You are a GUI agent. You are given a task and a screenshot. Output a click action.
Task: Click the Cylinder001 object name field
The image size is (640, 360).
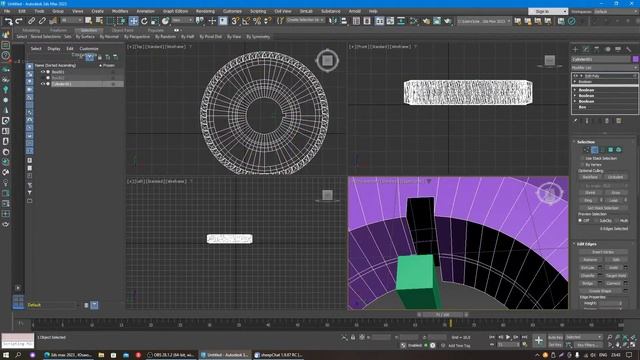[601, 60]
